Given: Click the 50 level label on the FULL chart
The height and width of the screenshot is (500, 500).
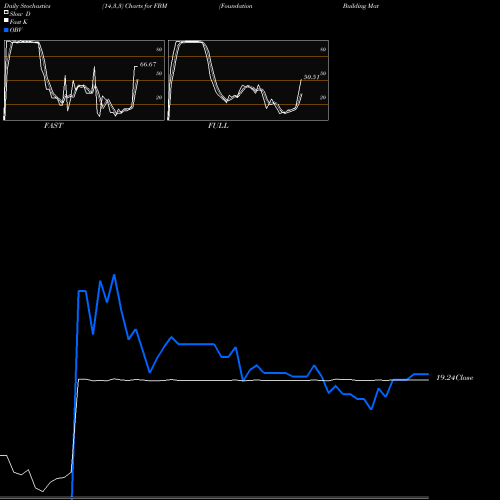Looking at the screenshot, I should pos(323,73).
